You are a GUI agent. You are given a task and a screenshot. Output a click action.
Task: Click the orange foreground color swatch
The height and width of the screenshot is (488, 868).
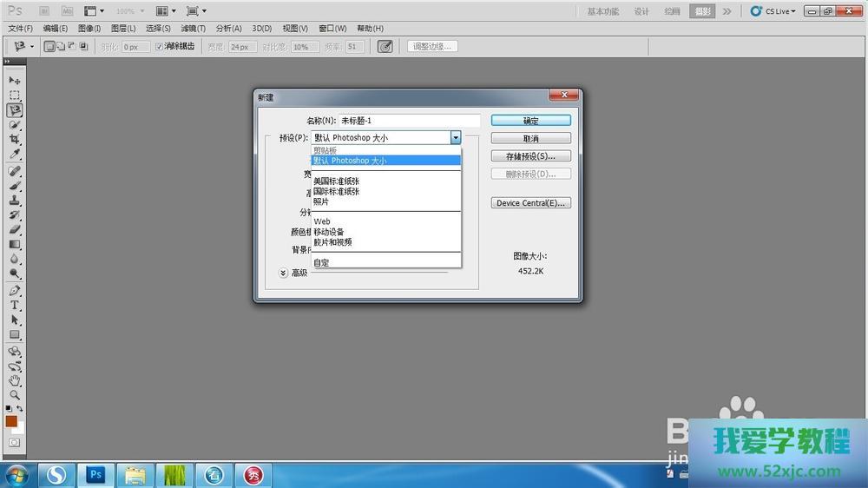tap(11, 421)
